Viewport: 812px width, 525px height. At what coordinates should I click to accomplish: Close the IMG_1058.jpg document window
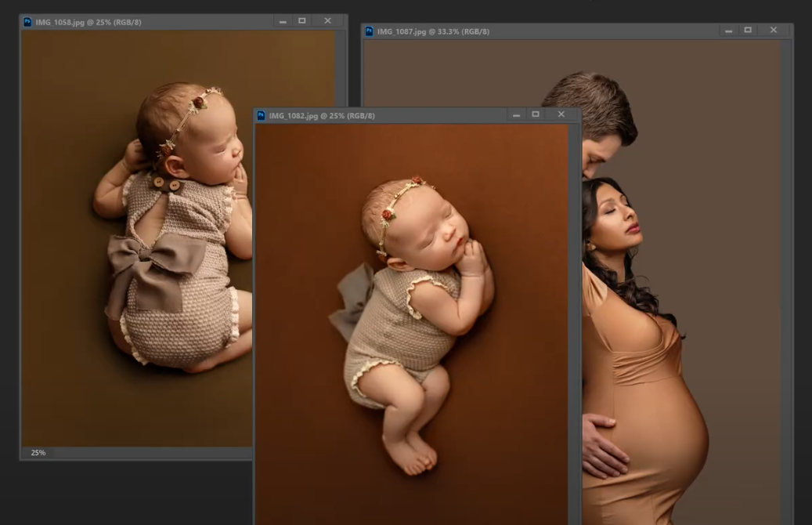pos(327,21)
